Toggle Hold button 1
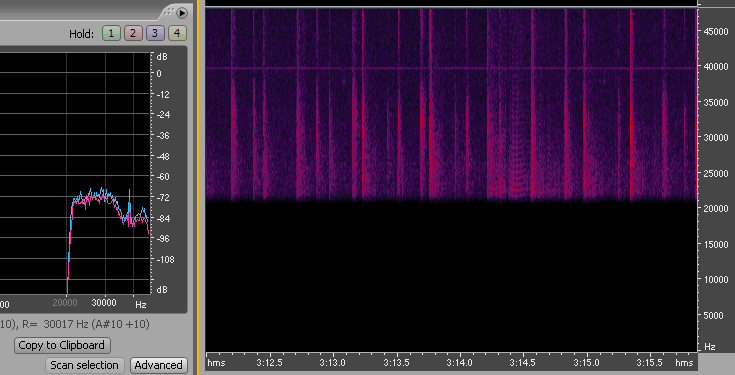Screen dimensions: 735x375 coord(111,33)
